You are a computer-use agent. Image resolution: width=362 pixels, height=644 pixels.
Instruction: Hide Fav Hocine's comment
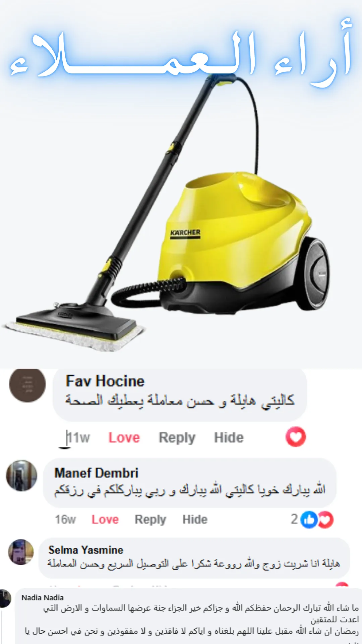[229, 437]
